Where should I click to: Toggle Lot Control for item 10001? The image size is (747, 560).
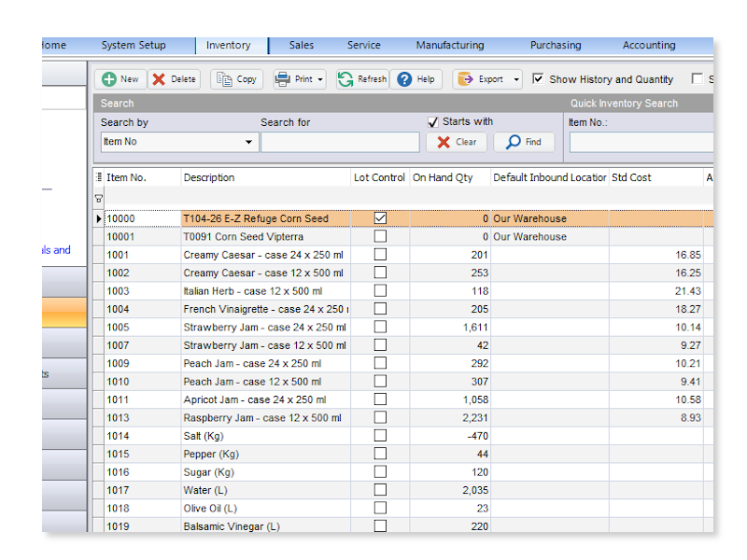pos(380,237)
